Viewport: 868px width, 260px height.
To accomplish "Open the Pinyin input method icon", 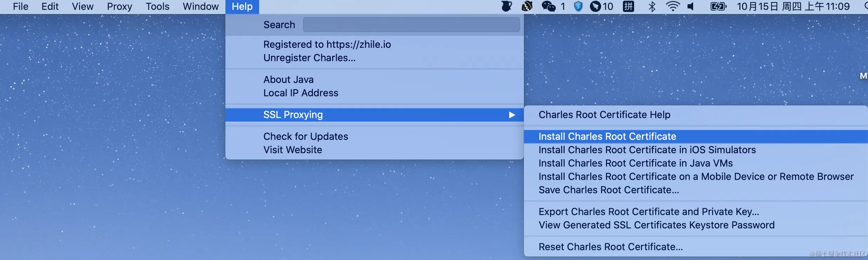I will [629, 6].
